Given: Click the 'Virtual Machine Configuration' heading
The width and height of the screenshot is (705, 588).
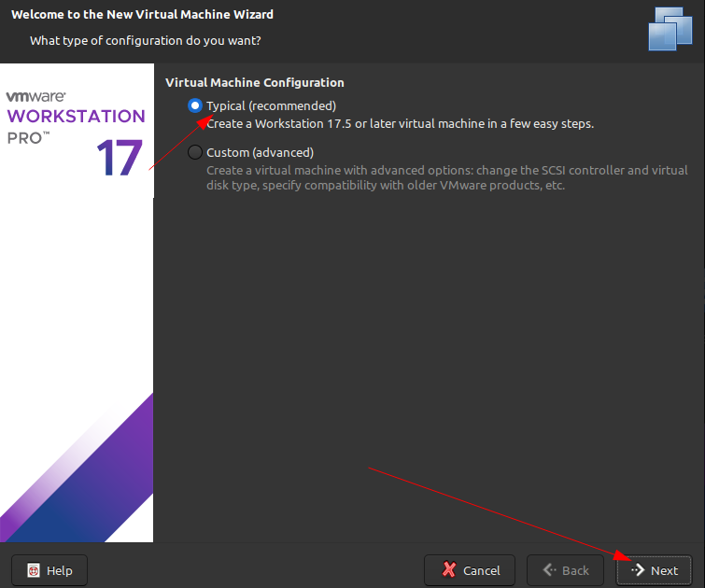Looking at the screenshot, I should click(x=255, y=83).
